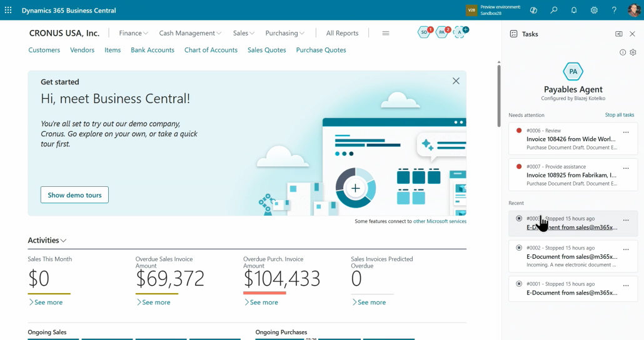Click Dynamics 365 Business Central title
The width and height of the screenshot is (644, 340).
coord(69,10)
